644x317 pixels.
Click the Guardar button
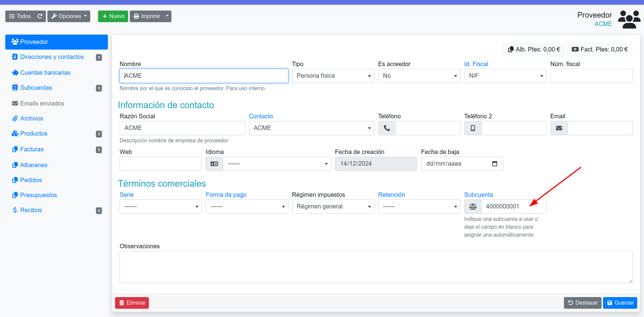coord(620,303)
